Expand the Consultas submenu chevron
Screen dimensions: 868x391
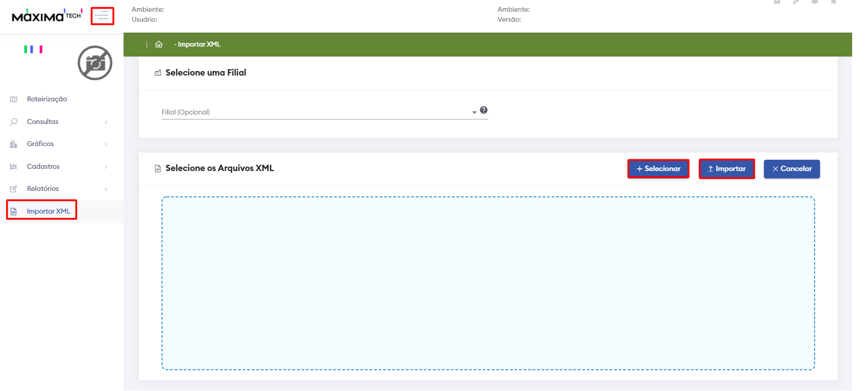(106, 122)
